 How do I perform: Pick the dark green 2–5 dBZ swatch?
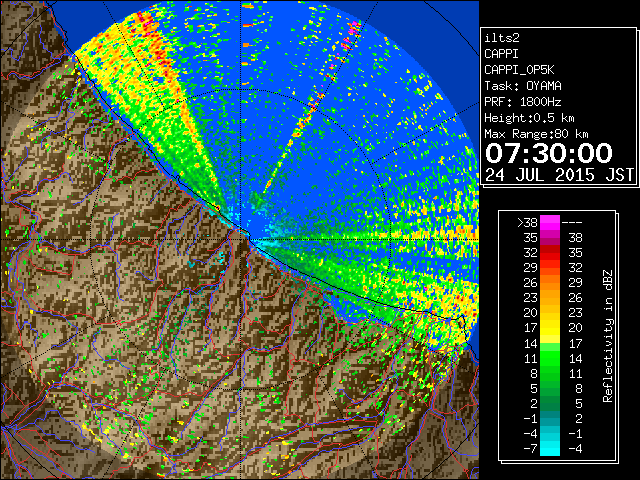point(550,403)
